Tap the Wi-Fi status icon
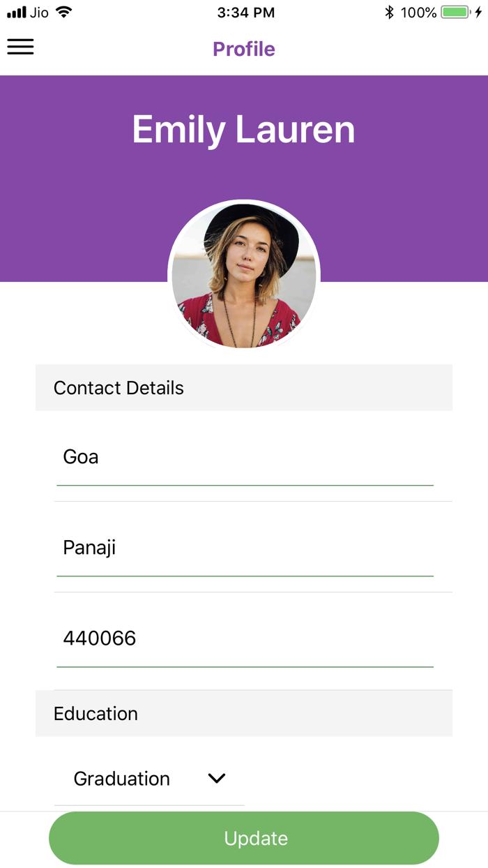This screenshot has height=868, width=488. [64, 12]
